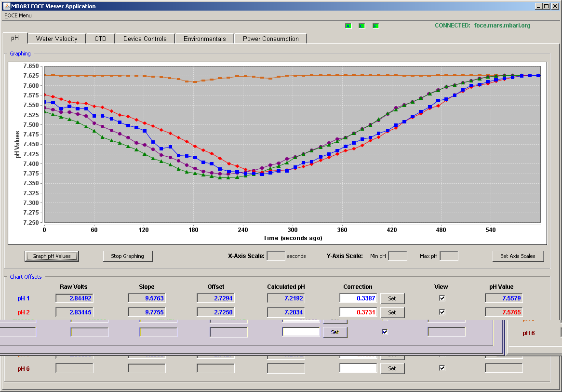Click the Stop Graphing button
The width and height of the screenshot is (562, 392).
(x=128, y=256)
